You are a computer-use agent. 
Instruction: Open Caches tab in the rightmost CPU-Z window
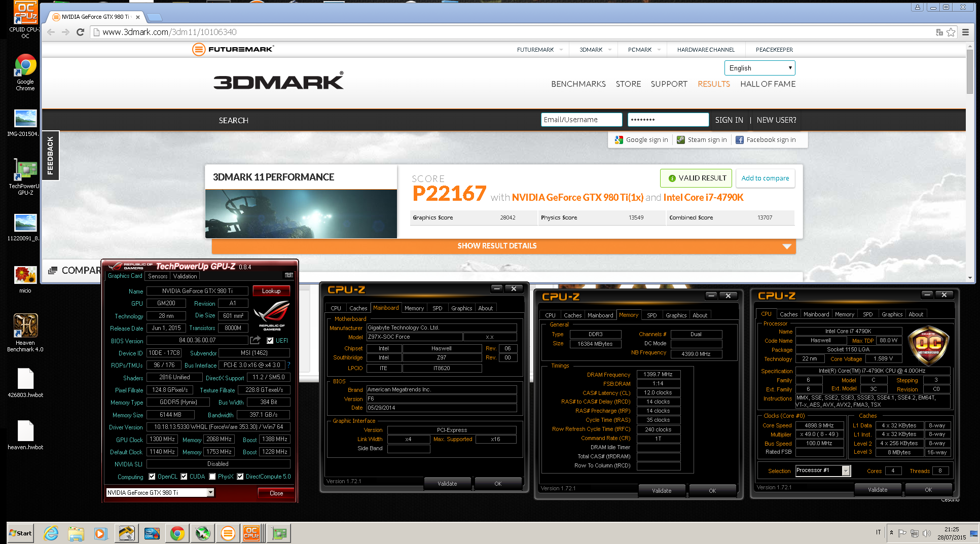tap(789, 314)
